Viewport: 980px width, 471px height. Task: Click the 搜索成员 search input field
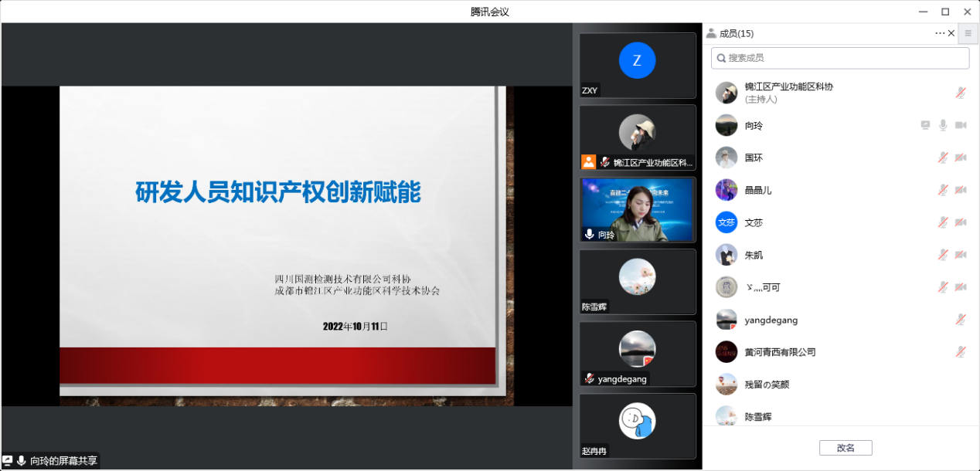pyautogui.click(x=839, y=58)
